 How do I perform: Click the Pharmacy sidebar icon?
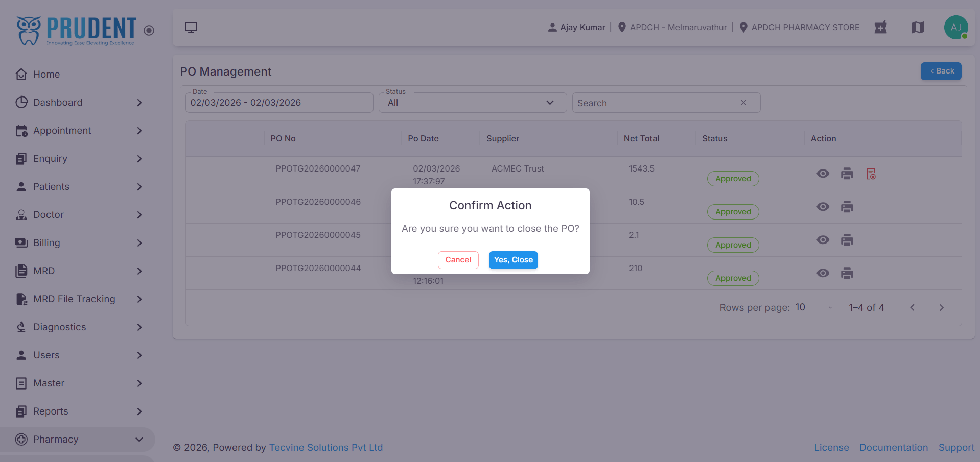[21, 440]
